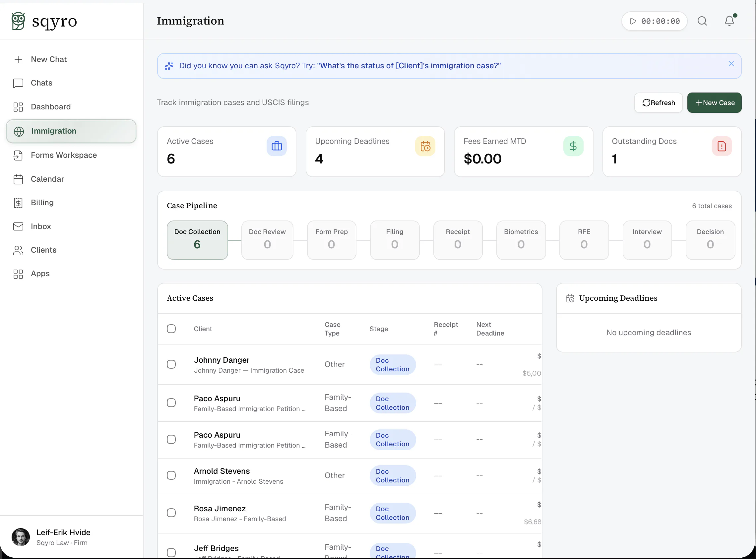This screenshot has height=559, width=756.
Task: Click the Clients people icon
Action: [18, 250]
